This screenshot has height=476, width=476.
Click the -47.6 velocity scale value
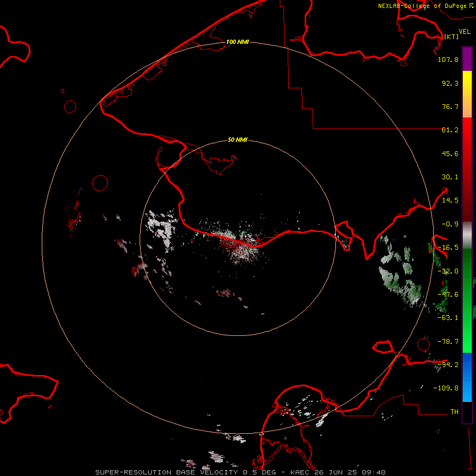[448, 295]
